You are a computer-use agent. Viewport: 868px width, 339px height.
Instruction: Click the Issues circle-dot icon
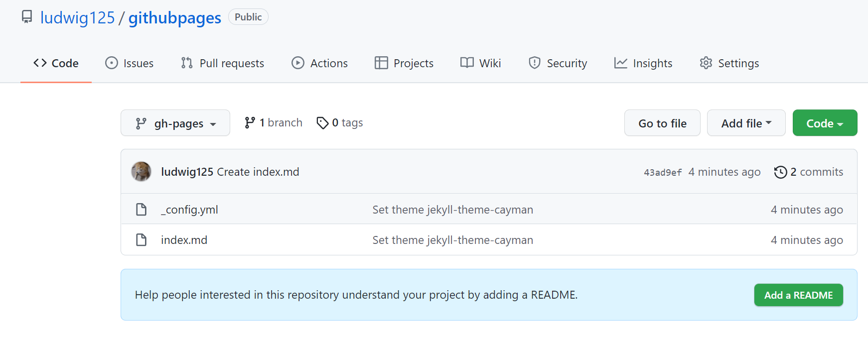(x=112, y=63)
